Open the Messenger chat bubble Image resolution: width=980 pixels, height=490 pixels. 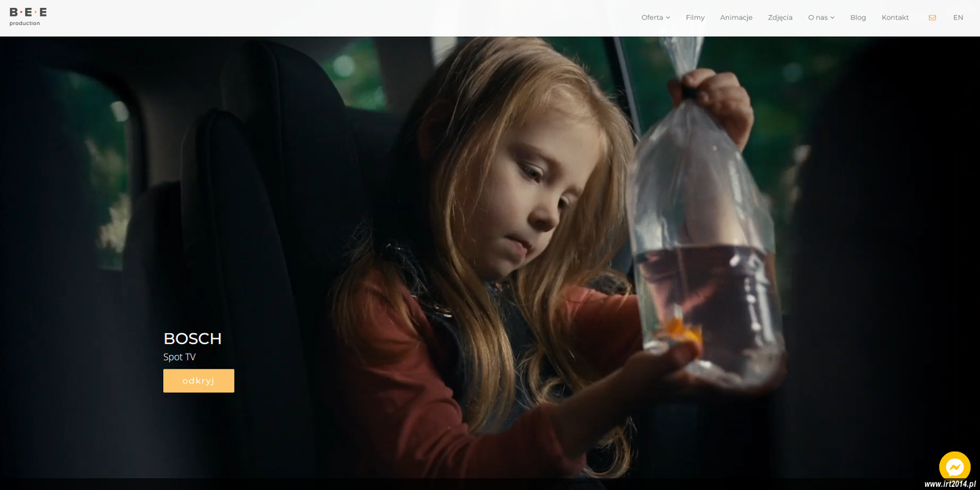click(954, 467)
